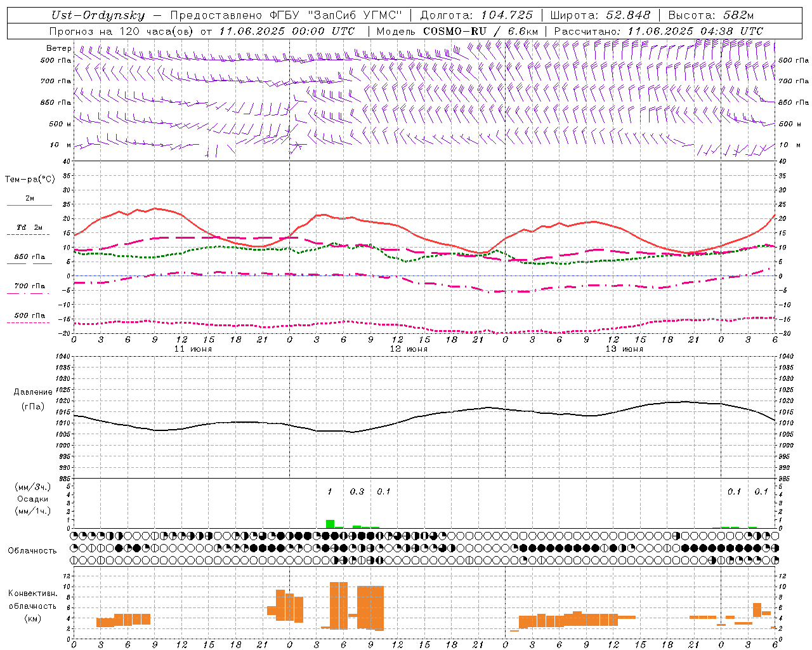Click the 'Td 2м' dew point legend entry
812x650 pixels.
click(x=30, y=227)
